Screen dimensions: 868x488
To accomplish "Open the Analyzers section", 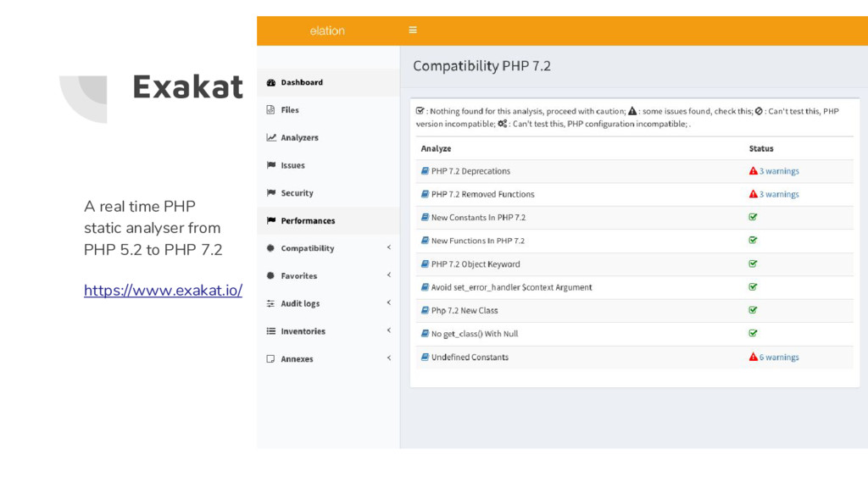I will coord(328,138).
